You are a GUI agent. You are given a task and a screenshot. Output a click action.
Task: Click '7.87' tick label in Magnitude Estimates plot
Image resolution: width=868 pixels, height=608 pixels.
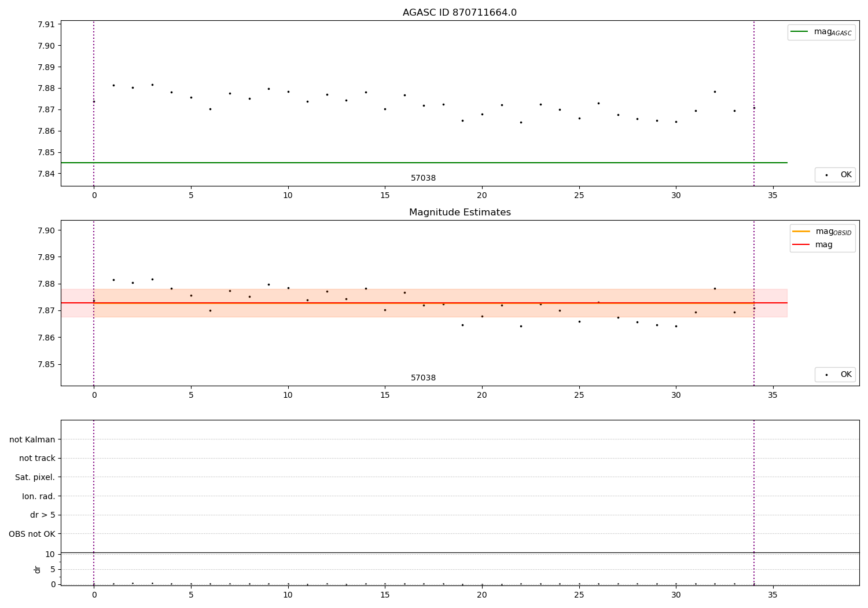coord(45,311)
